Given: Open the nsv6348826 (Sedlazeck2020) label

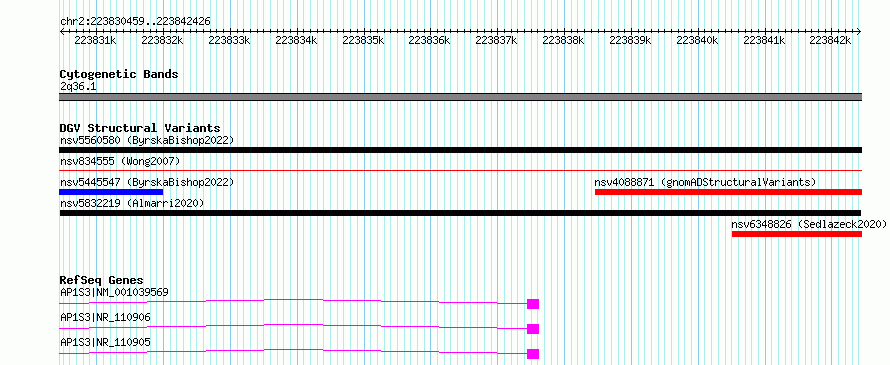Looking at the screenshot, I should 809,224.
